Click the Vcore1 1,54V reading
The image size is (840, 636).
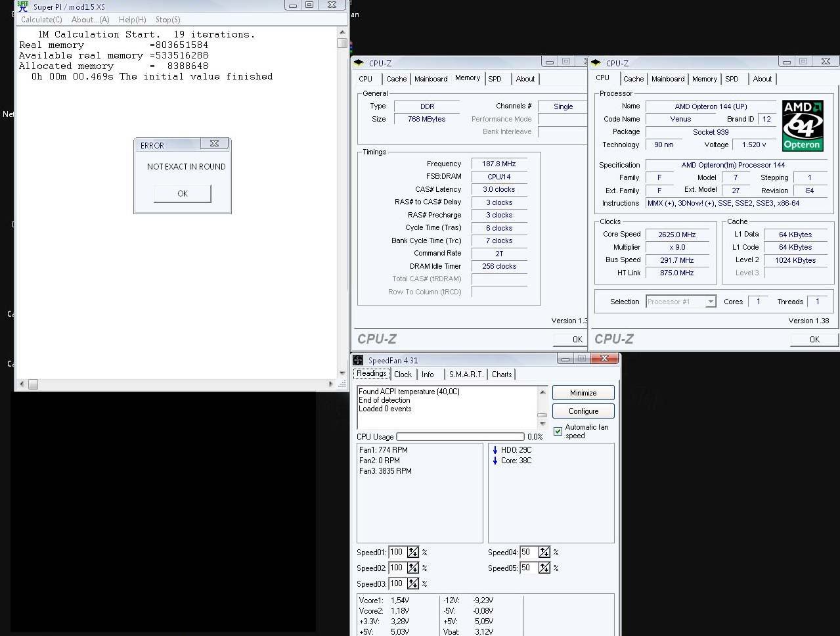[384, 601]
